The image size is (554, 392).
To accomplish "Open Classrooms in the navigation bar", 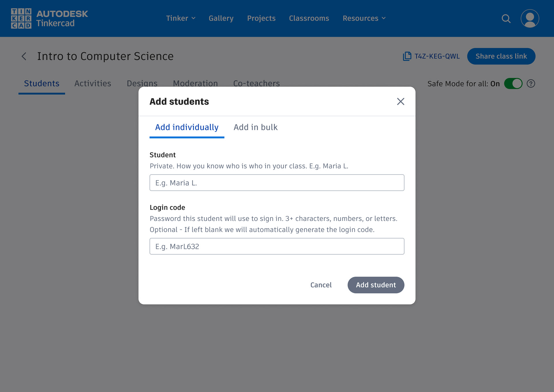I will [x=309, y=18].
